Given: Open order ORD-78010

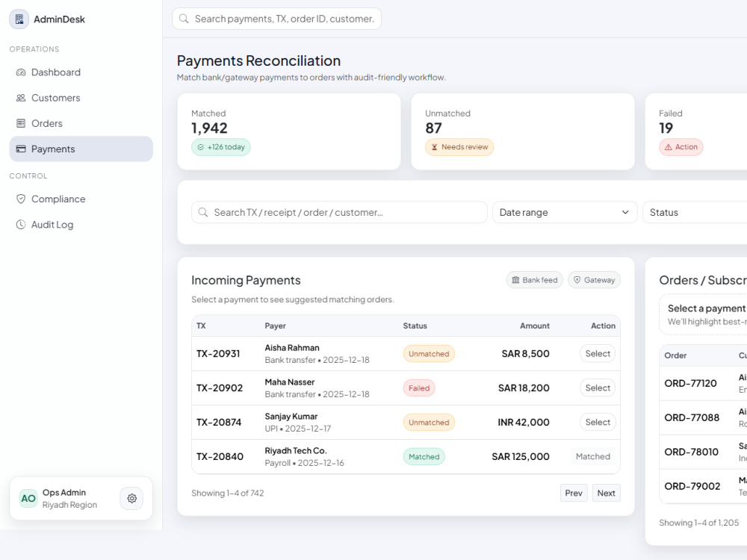Looking at the screenshot, I should click(x=691, y=452).
